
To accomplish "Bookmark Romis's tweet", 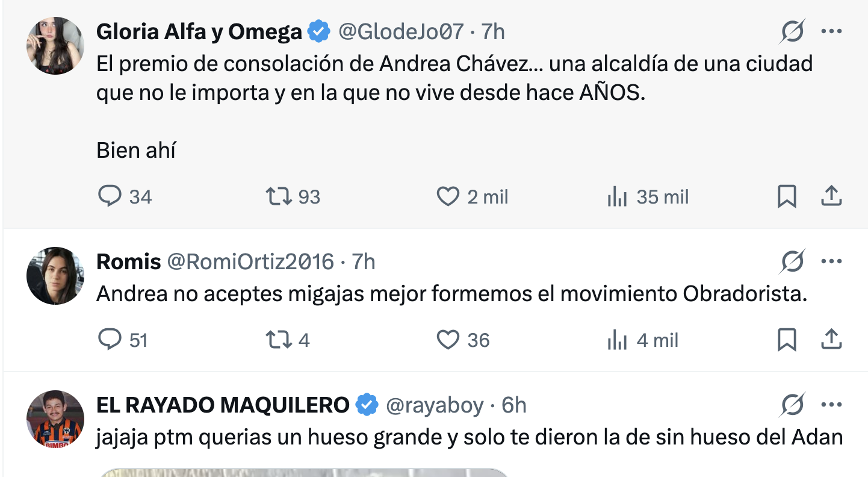I will click(x=787, y=340).
